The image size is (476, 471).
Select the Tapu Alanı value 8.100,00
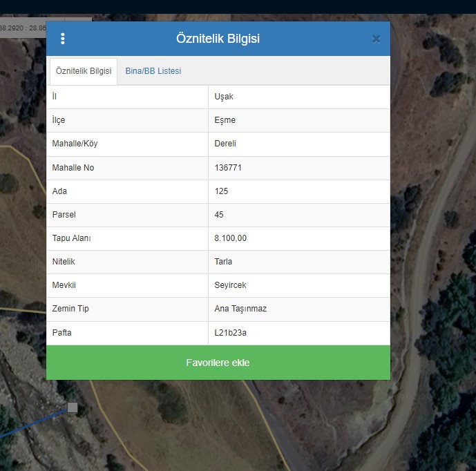tap(230, 238)
